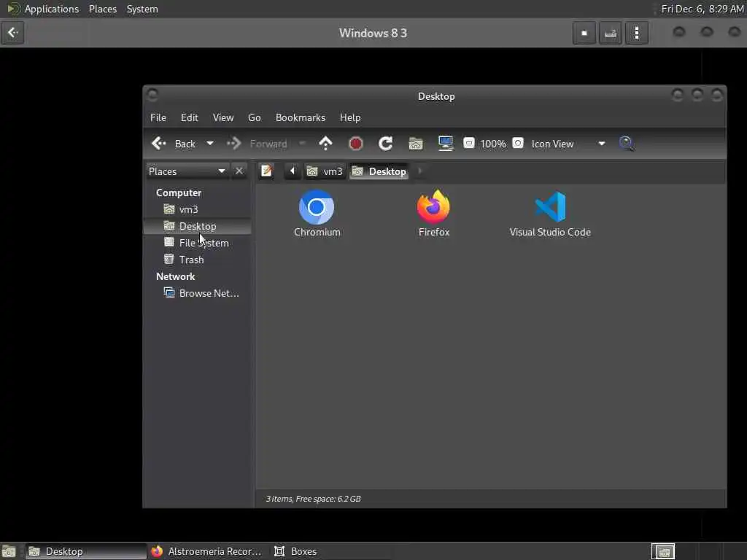Open File System in the sidebar
Screen dimensions: 747x560
pos(198,243)
